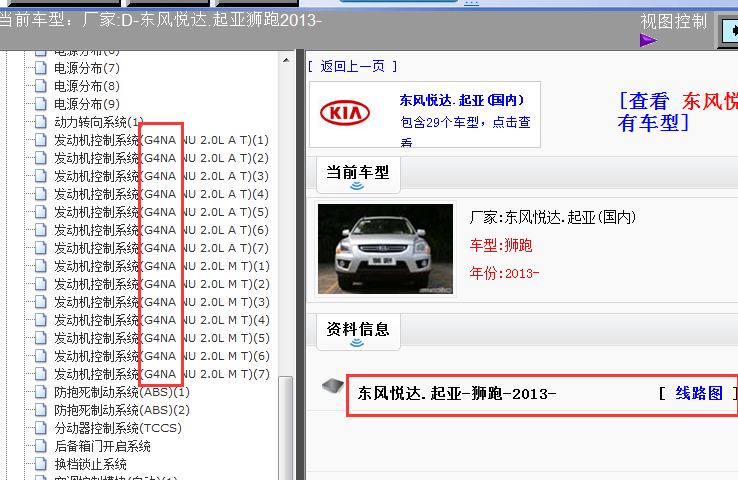Viewport: 738px width, 480px height.
Task: Open 发动机控制系统 2.0L M T)(7) entry
Action: coord(161,374)
